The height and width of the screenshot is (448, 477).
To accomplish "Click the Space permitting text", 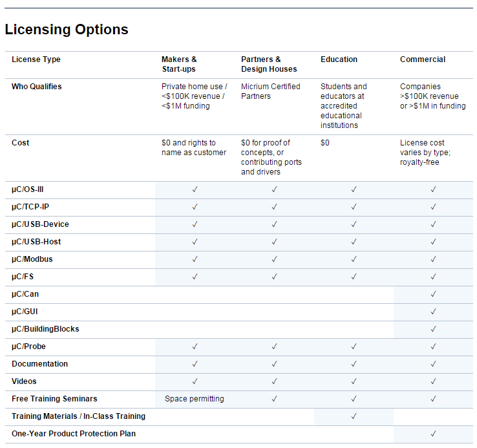I will [195, 399].
